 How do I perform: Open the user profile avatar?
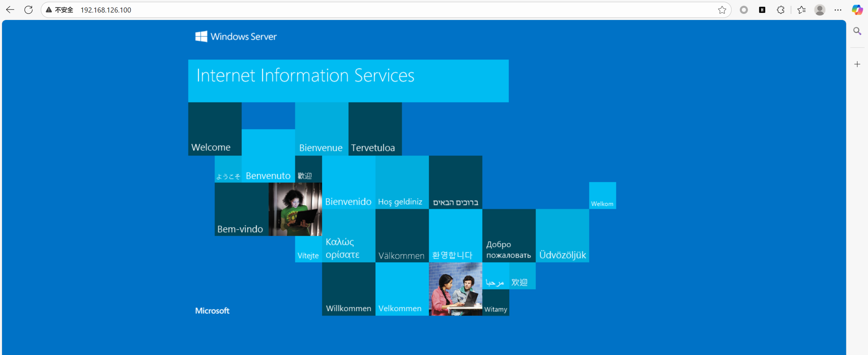click(x=819, y=10)
